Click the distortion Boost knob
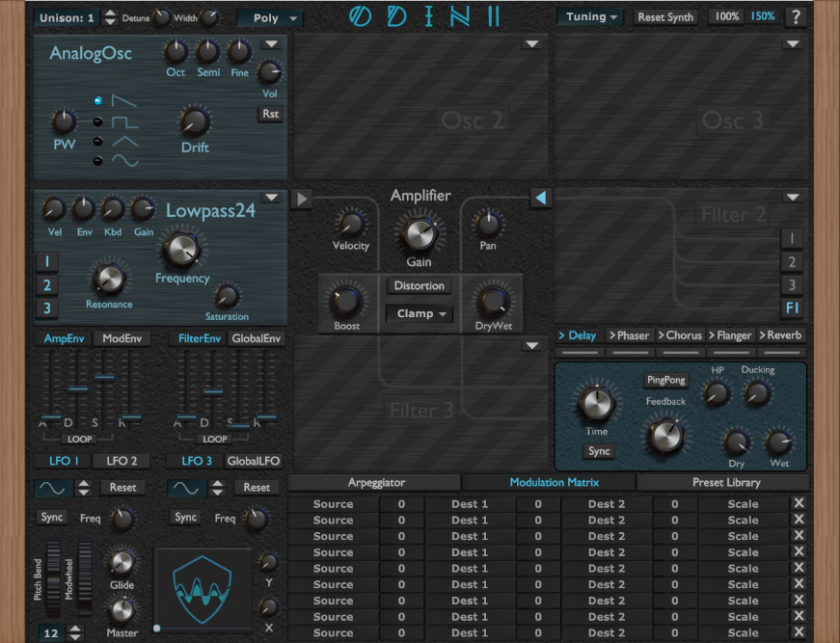Screen dimensions: 840x643 point(346,302)
